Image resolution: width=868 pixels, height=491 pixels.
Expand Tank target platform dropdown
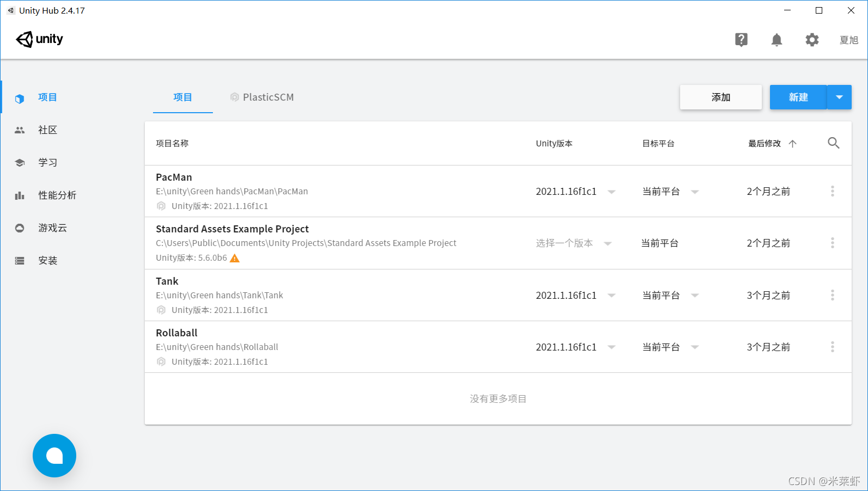pos(695,296)
